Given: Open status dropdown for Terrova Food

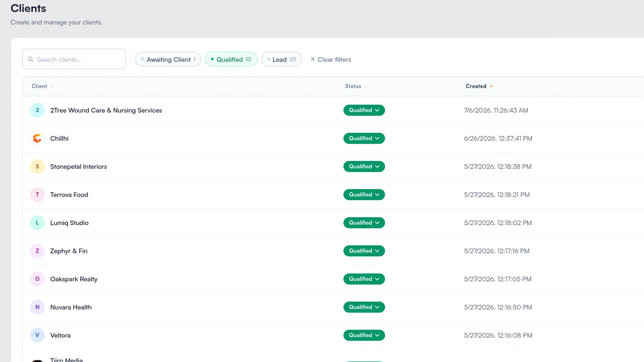Looking at the screenshot, I should 364,195.
